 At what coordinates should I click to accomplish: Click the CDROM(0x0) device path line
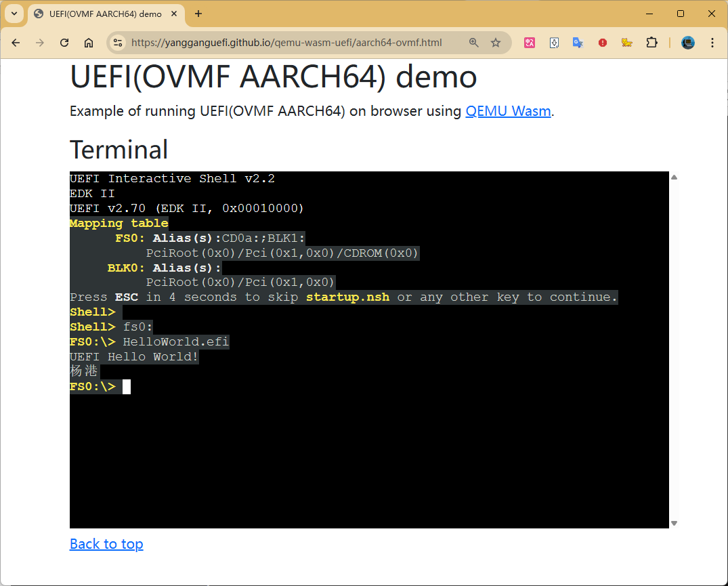coord(282,253)
